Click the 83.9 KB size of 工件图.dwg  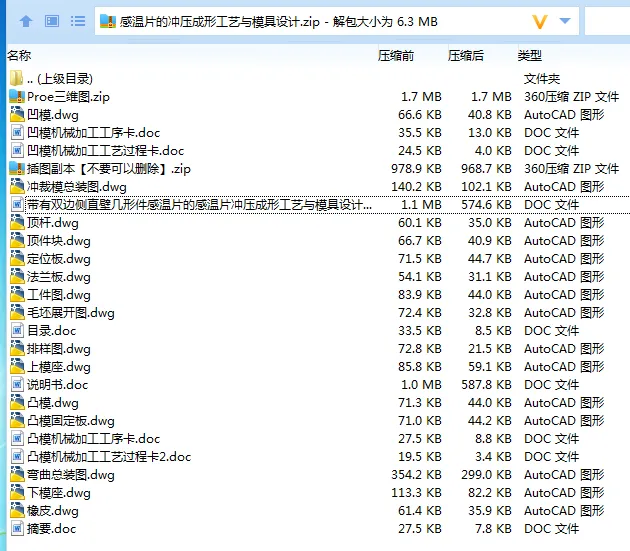tap(420, 295)
